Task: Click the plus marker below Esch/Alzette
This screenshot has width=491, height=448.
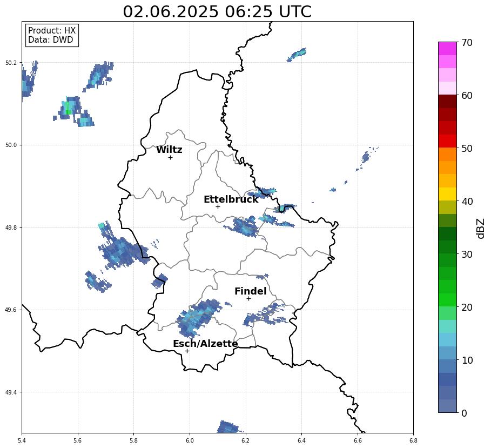Action: (187, 351)
